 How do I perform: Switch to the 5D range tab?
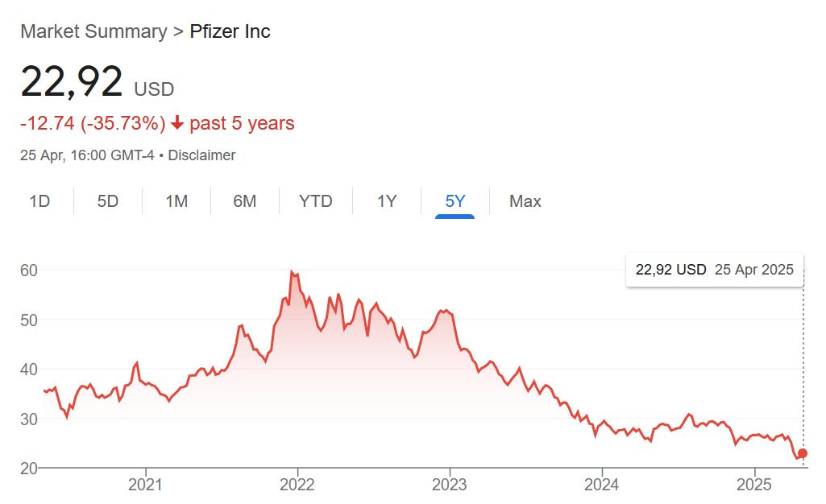[x=108, y=201]
